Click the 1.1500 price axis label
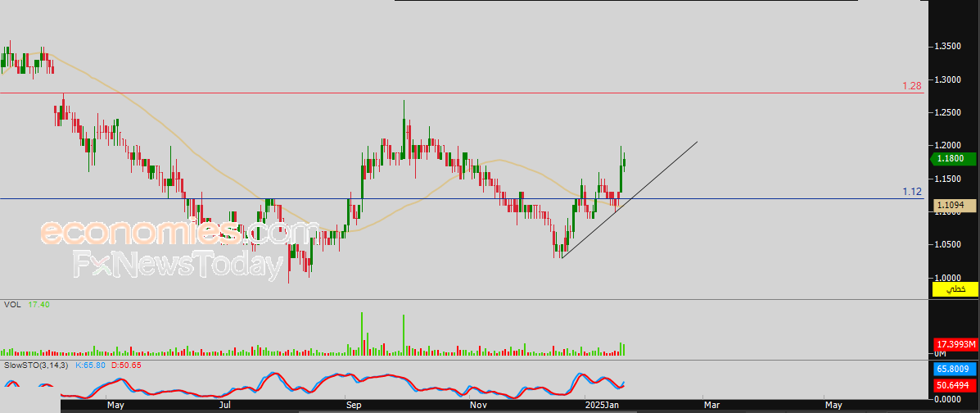 [948, 179]
